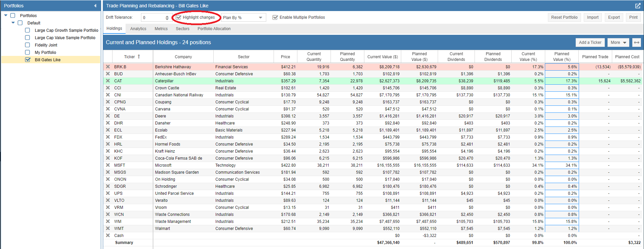Remove the CCI holding row
The height and width of the screenshot is (249, 644).
108,88
